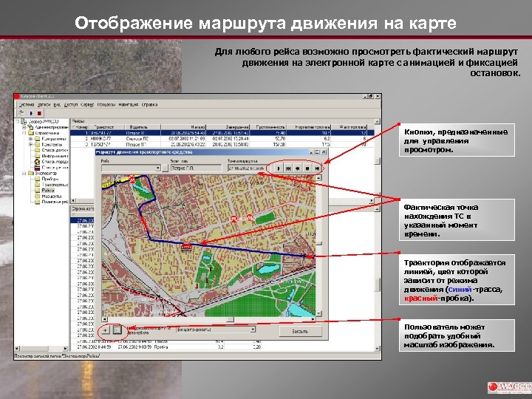Jump to route start with first-point button
The width and height of the screenshot is (532, 399).
(288, 168)
